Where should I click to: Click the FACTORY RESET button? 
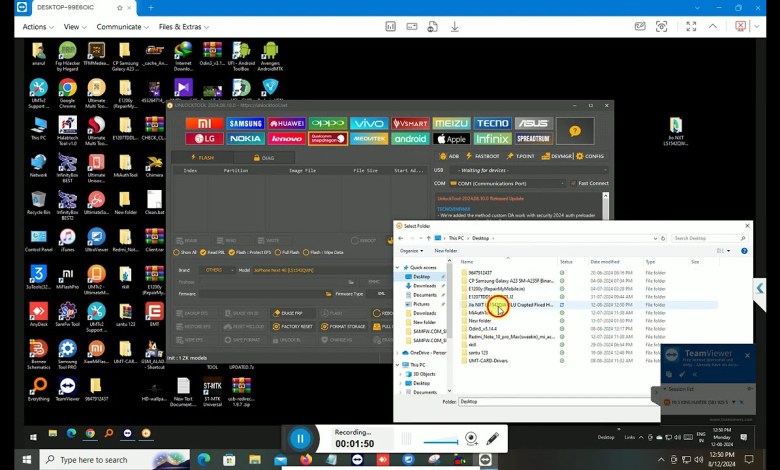pos(292,327)
